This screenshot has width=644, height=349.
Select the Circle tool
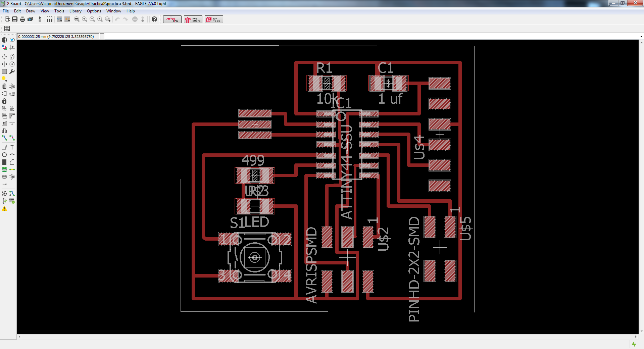[4, 155]
